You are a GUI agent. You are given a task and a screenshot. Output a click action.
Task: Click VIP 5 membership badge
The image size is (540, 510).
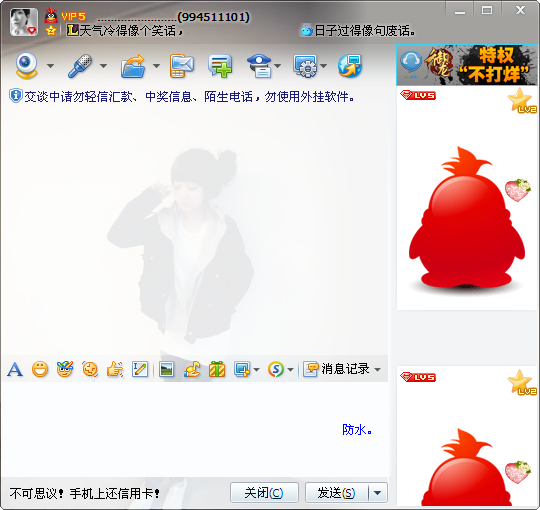coord(73,16)
